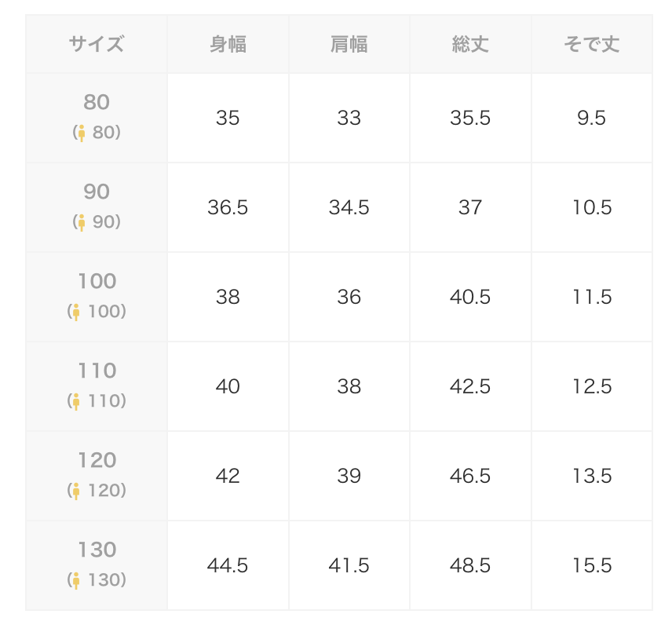Click the 身幅 value 44.5 cell

228,565
